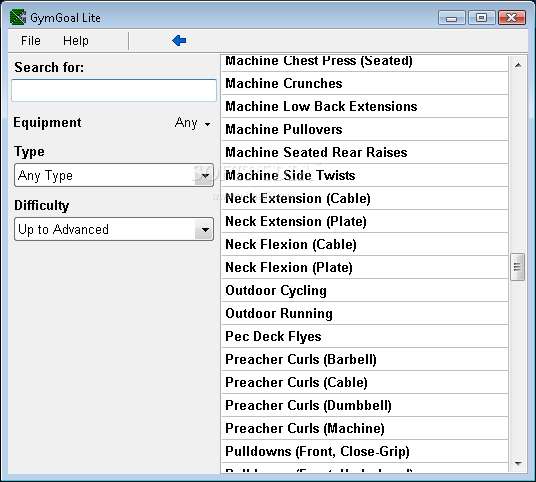Choose Preacher Curls (Barbell)
Image resolution: width=536 pixels, height=482 pixels.
coord(365,359)
